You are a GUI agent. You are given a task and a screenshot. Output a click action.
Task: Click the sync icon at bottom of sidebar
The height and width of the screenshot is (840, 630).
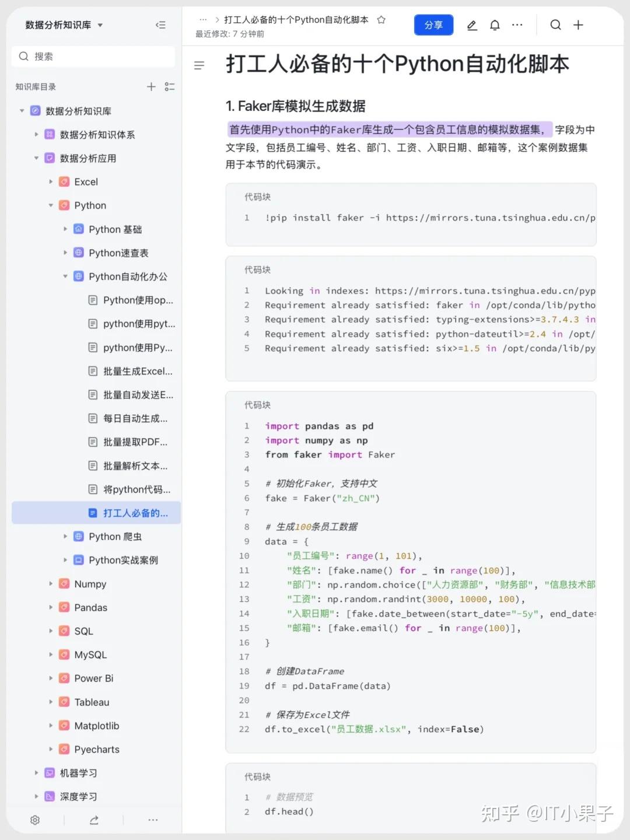point(94,820)
